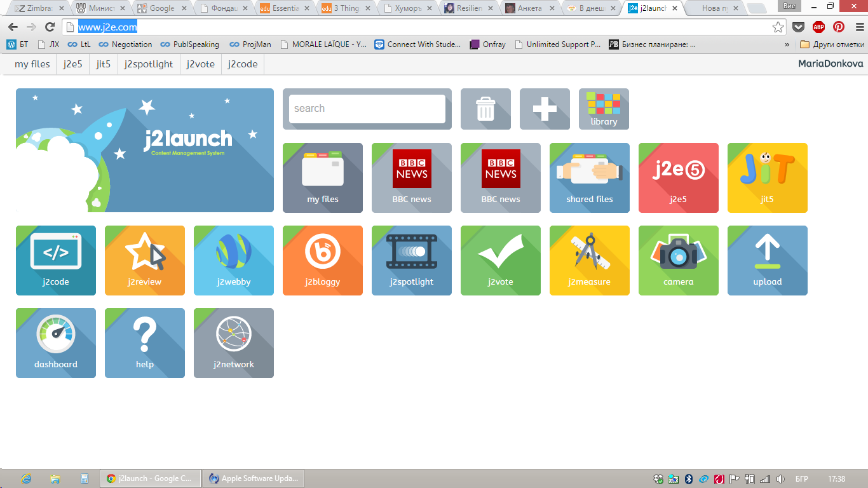Click the plus add tile button
Viewport: 868px width, 488px height.
(545, 109)
